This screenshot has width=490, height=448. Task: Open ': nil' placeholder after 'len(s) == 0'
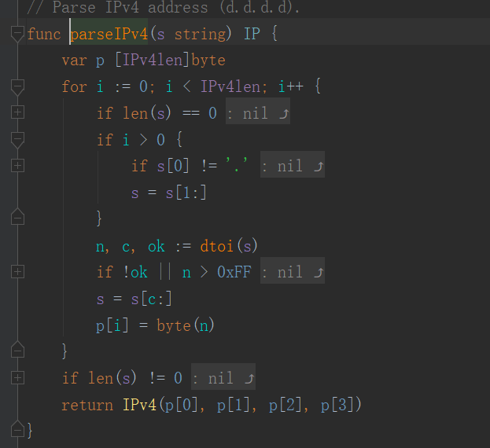[x=258, y=112]
